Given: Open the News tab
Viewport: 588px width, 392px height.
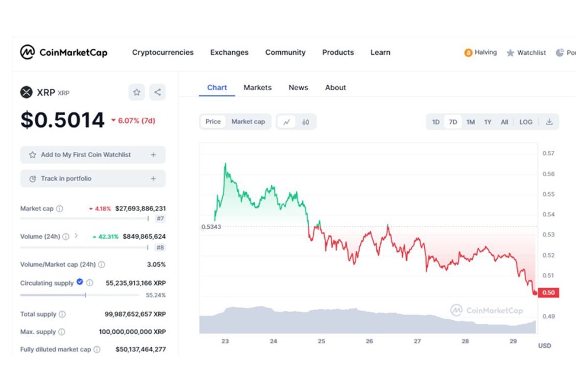Looking at the screenshot, I should pyautogui.click(x=298, y=88).
